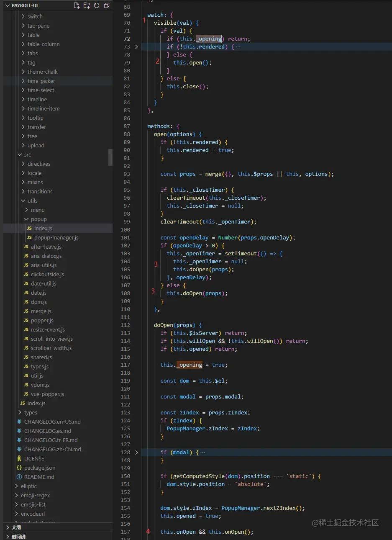Viewport: 392px width, 540px height.
Task: Open CHANGELOG.en-US.md file
Action: (52, 422)
